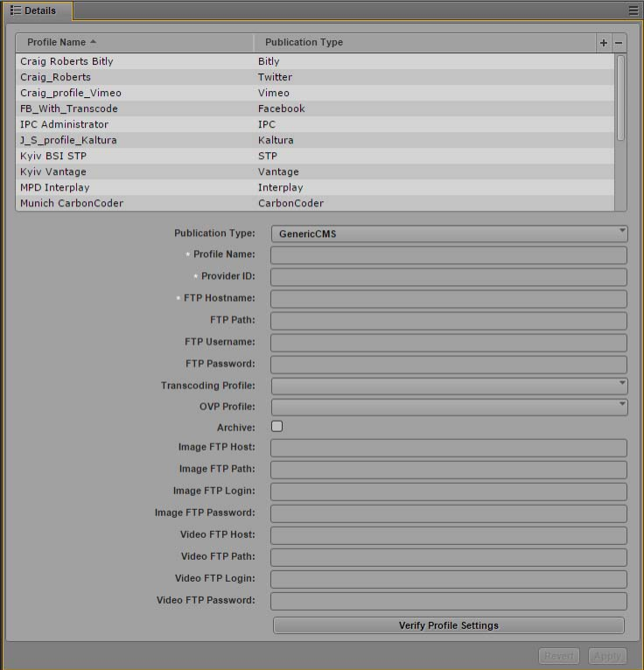
Task: Select the Details tab
Action: (x=38, y=10)
